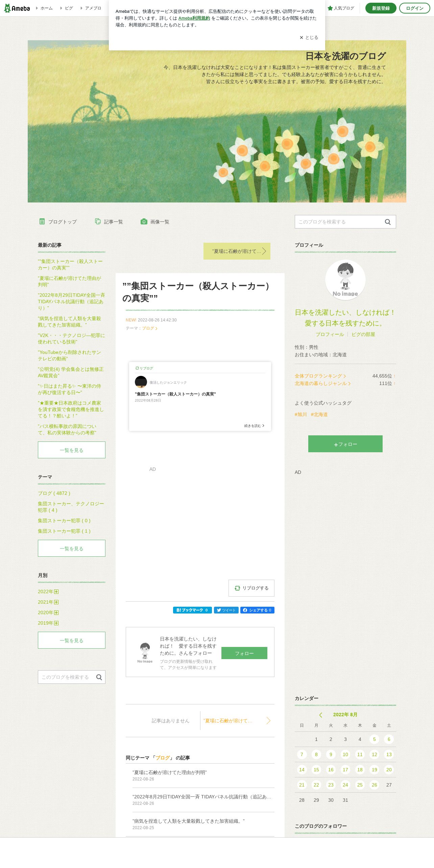Click the 新規登録 button
The image size is (434, 868).
pos(381,8)
